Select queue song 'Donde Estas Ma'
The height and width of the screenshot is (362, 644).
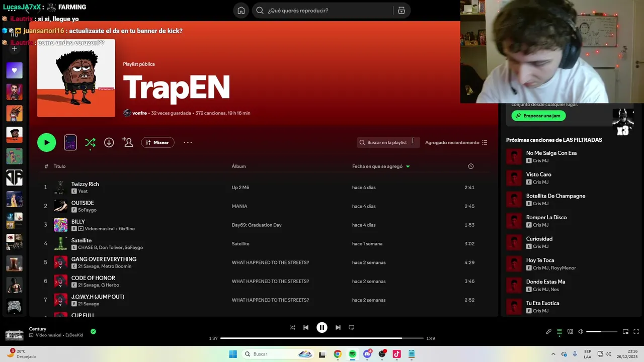coord(546,282)
